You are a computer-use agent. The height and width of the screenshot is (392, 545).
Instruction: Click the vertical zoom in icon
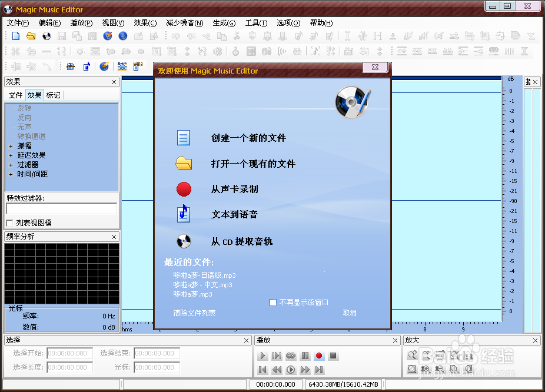point(426,369)
